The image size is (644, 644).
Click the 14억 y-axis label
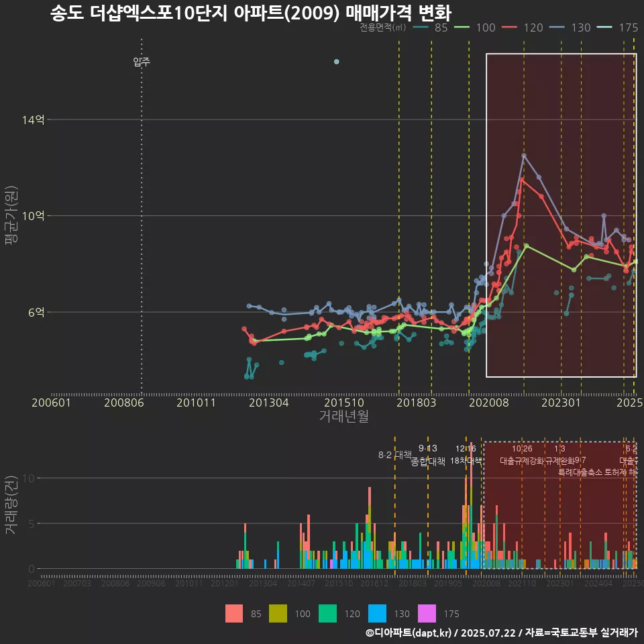34,119
